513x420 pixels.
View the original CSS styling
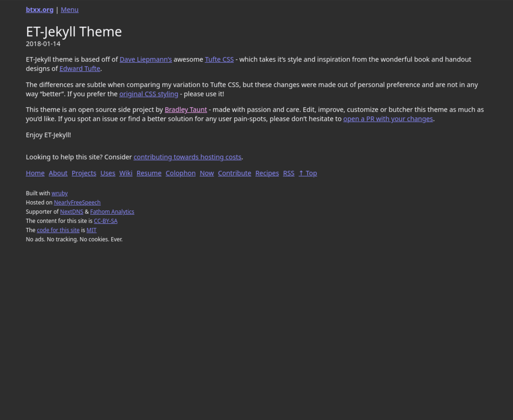[148, 94]
